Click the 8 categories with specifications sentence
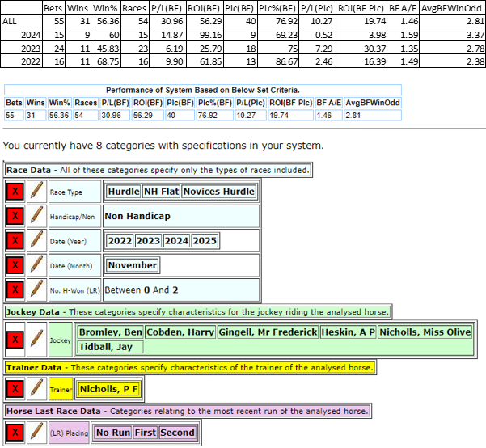 click(x=163, y=146)
